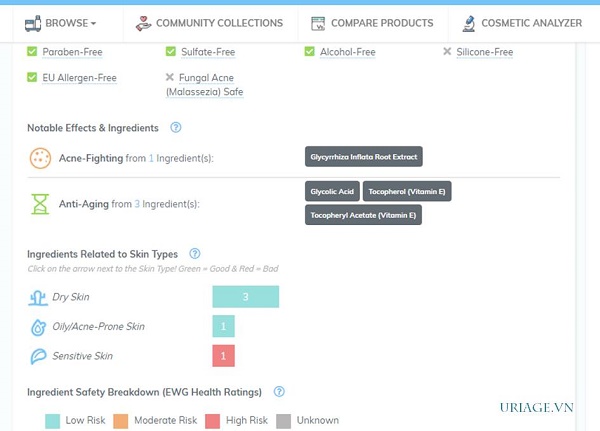Click the Low Risk color swatch
The width and height of the screenshot is (600, 431).
coord(53,421)
